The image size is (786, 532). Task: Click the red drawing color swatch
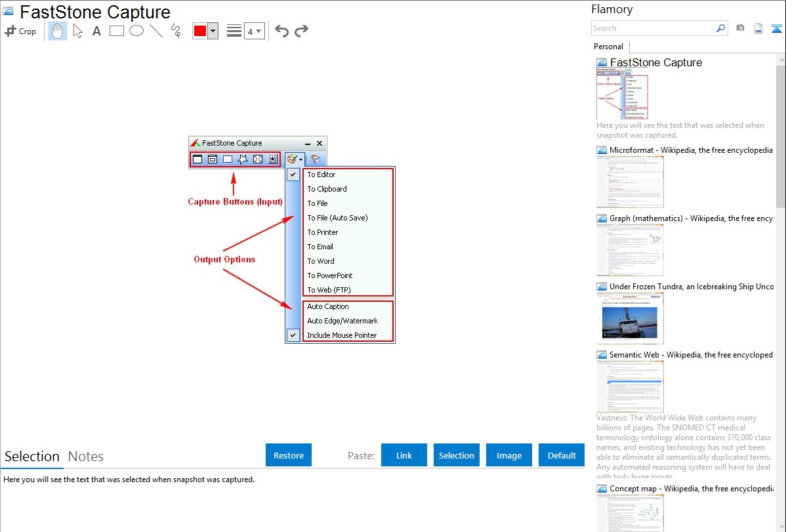click(x=200, y=31)
